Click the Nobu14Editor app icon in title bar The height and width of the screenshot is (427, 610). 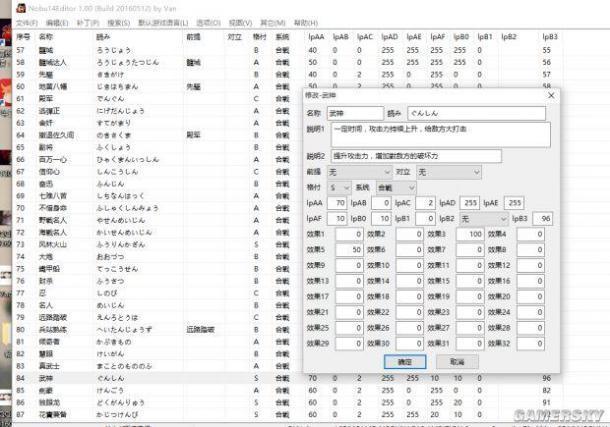(7, 7)
